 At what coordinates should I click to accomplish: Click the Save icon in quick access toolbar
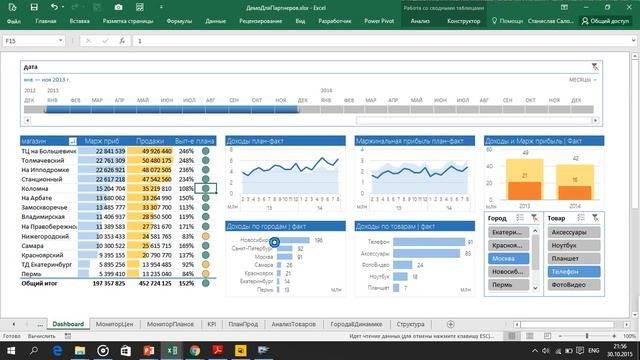34,7
